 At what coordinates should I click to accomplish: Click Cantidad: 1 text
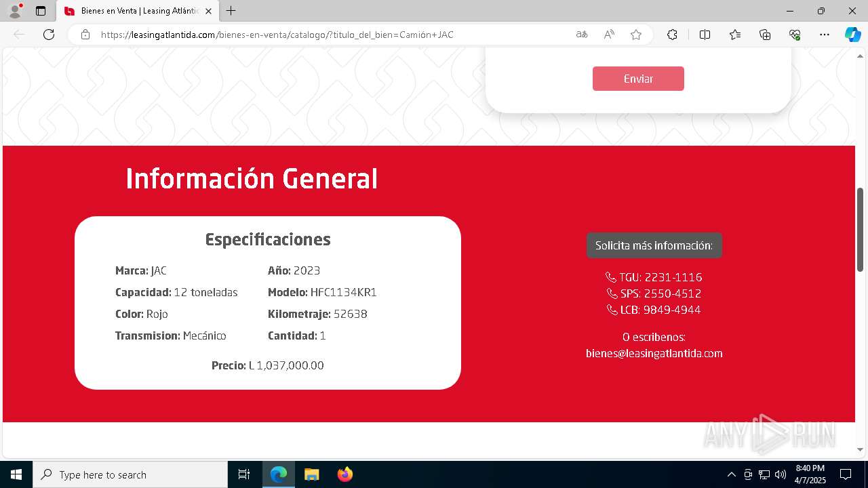(x=297, y=335)
